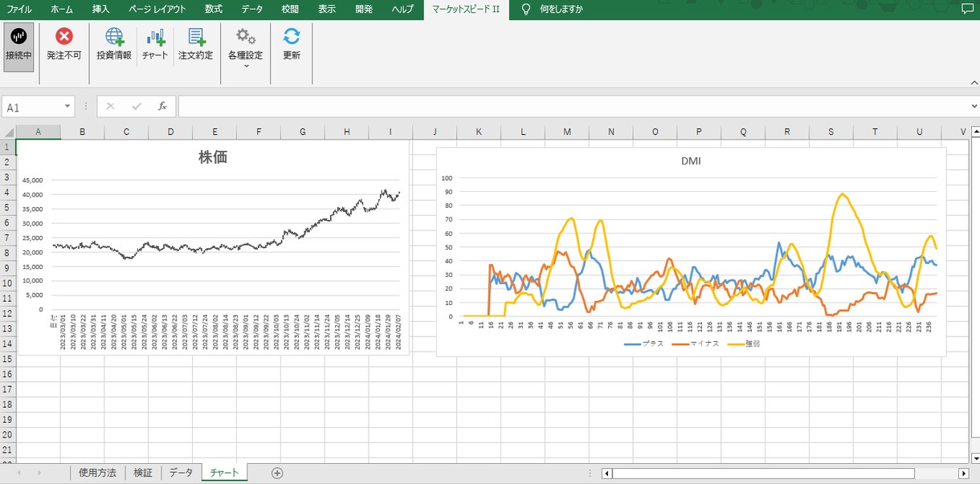Open the ファイル menu tab
Screen dimensions: 980x484
click(19, 10)
